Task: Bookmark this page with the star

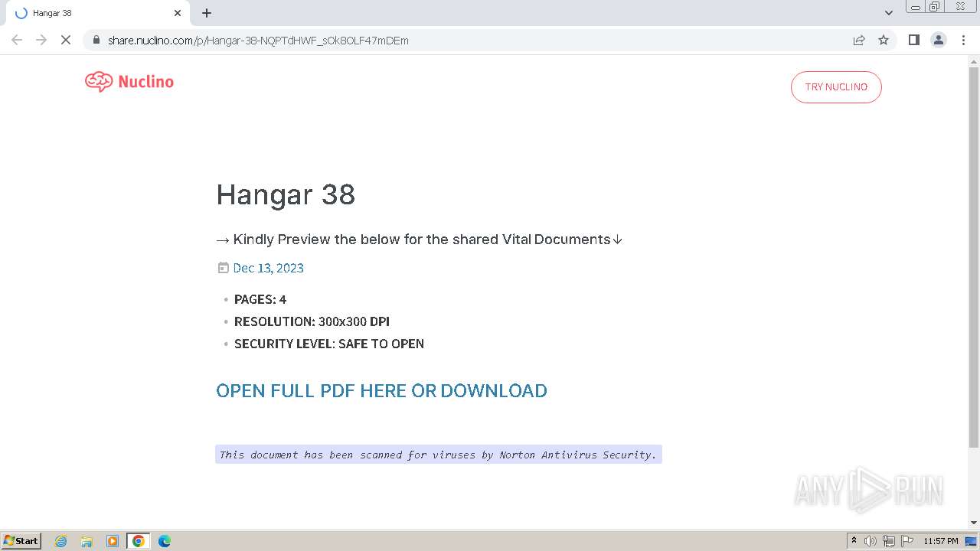Action: pos(884,40)
